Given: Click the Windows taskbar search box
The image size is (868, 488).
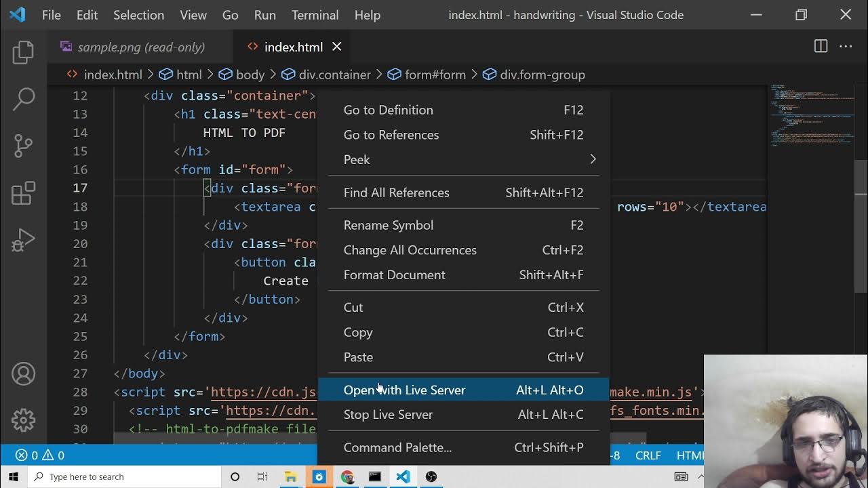Looking at the screenshot, I should click(x=125, y=476).
